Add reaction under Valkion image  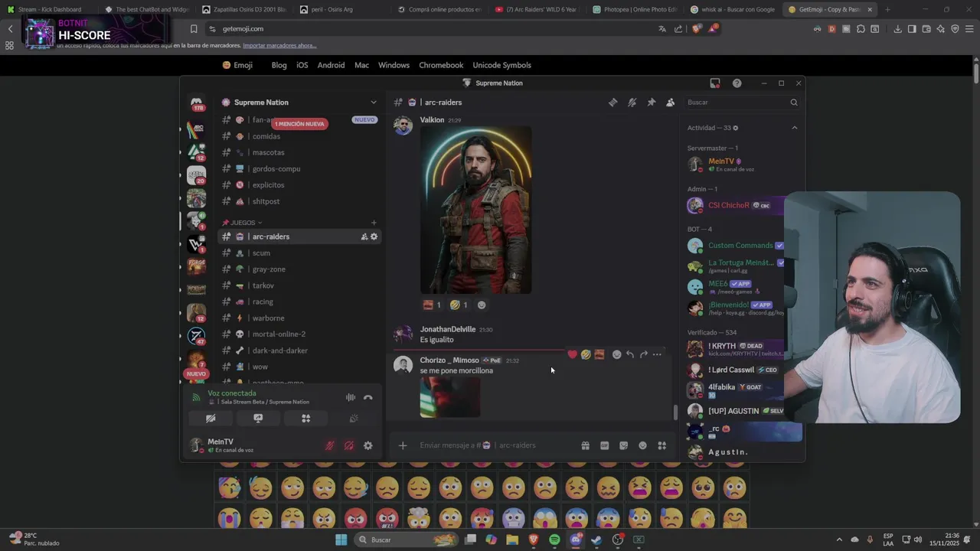(x=482, y=305)
